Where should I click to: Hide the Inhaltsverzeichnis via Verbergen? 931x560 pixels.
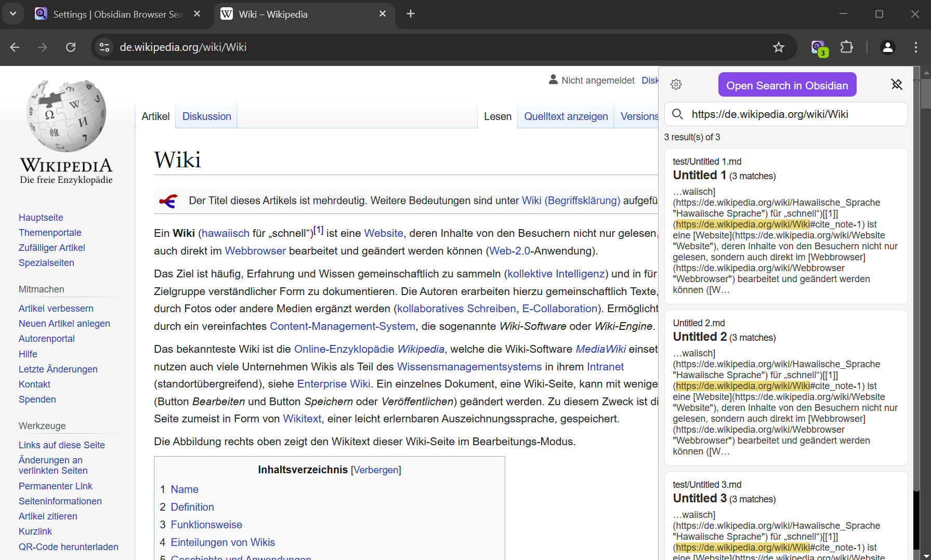(376, 470)
